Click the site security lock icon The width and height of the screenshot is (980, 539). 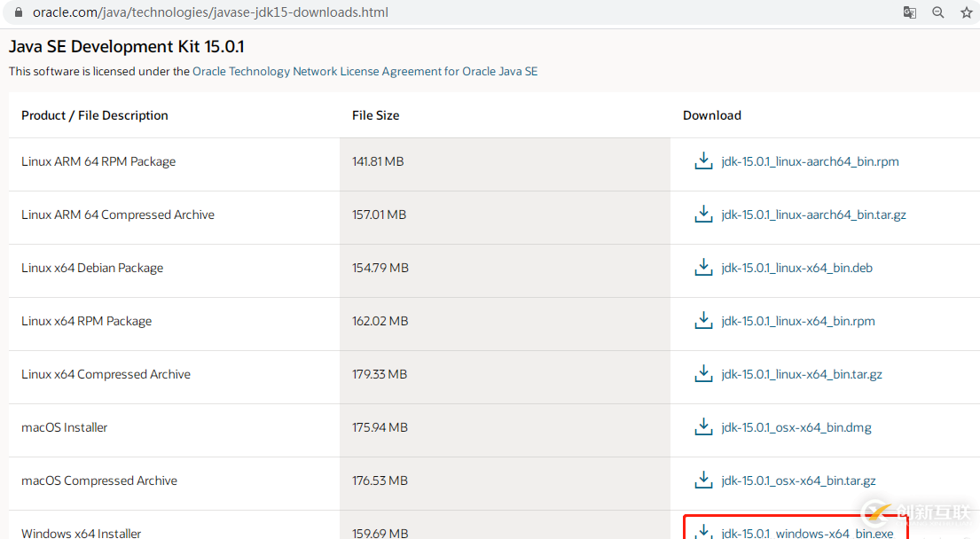click(x=18, y=12)
